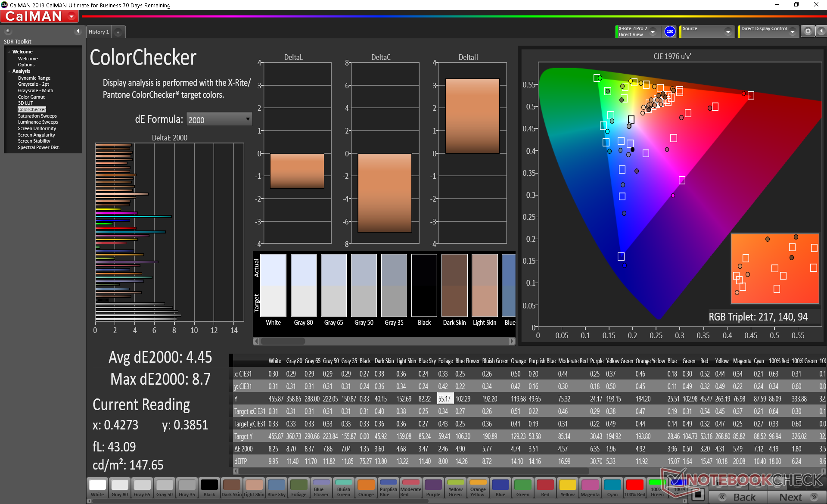Add a new history tab with plus

118,32
